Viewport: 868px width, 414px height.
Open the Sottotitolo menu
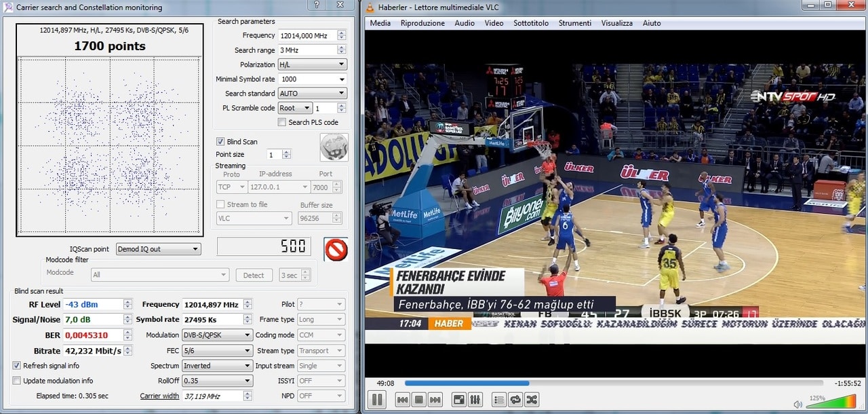pos(531,23)
